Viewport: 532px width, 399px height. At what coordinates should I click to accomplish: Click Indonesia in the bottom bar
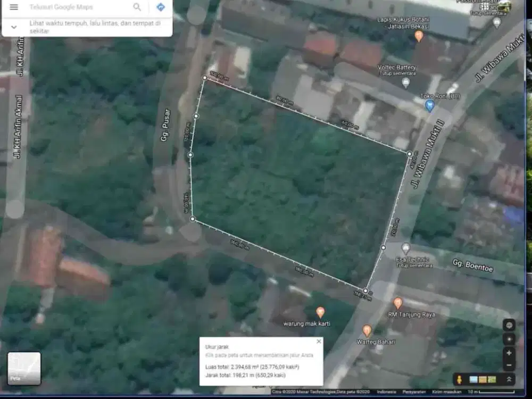(387, 391)
